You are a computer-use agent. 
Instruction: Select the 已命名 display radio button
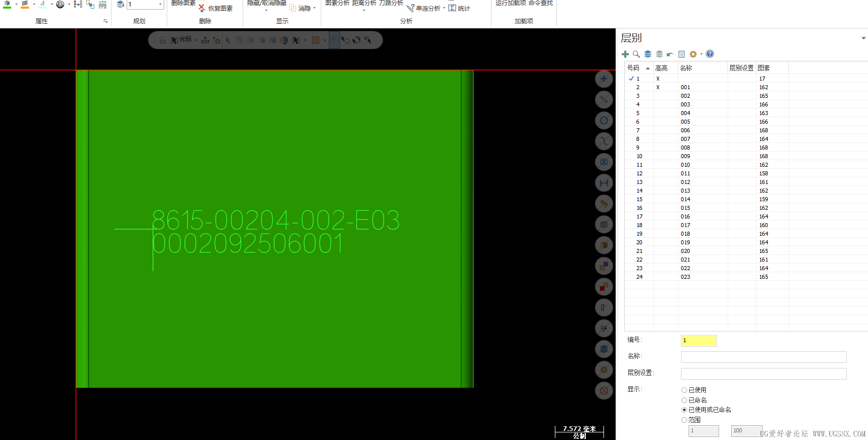pyautogui.click(x=684, y=400)
